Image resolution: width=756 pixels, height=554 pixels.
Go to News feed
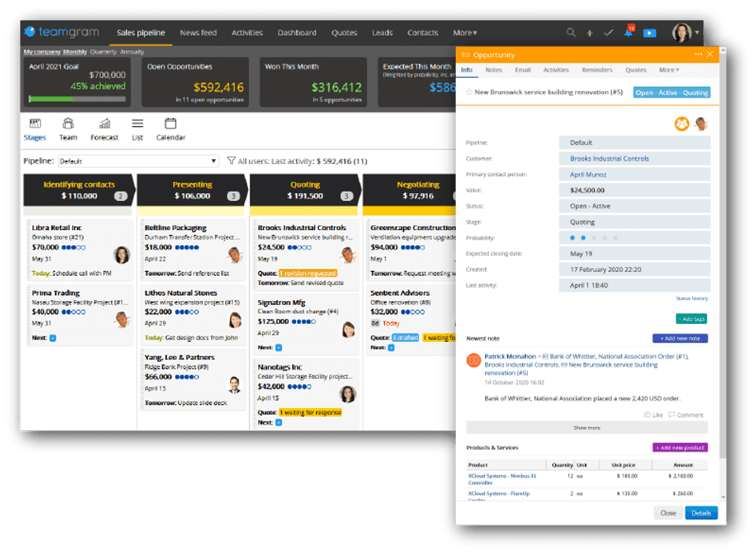(x=198, y=33)
